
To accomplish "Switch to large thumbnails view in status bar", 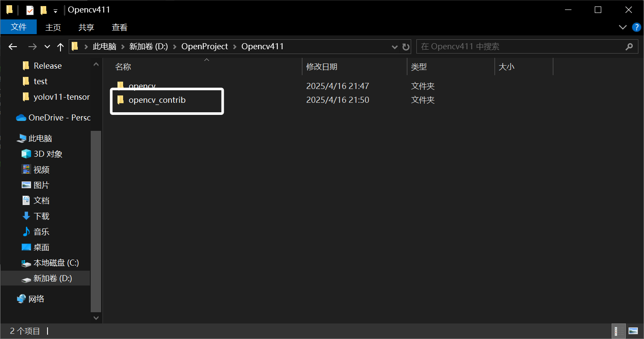I will pyautogui.click(x=632, y=331).
